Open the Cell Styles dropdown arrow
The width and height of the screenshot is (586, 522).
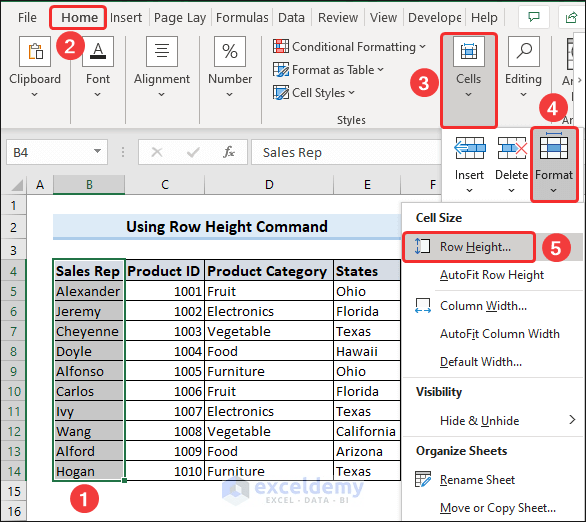point(351,93)
